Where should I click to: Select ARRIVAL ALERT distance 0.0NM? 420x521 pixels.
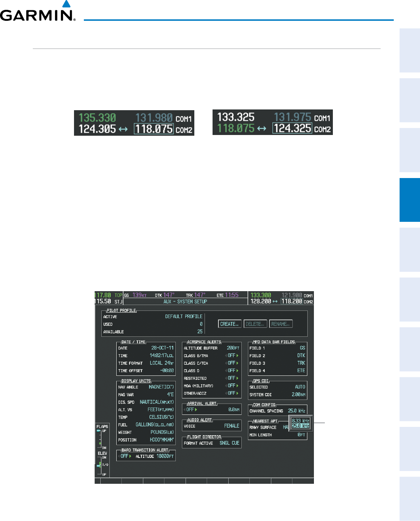point(234,409)
